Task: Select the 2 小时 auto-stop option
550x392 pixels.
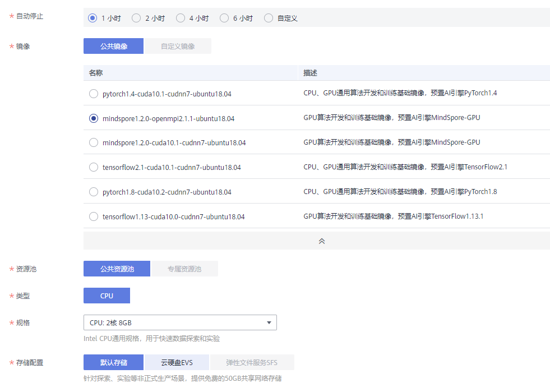Action: 136,18
